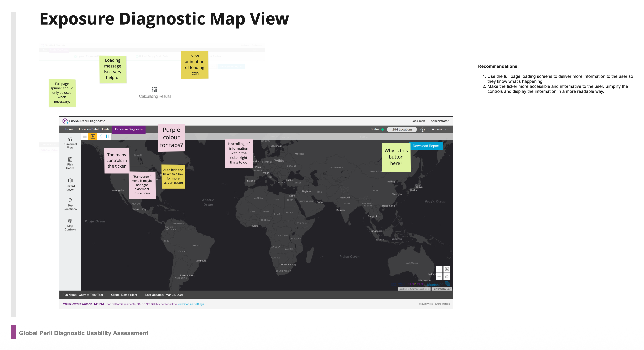Open View Cookie Settings link
The height and width of the screenshot is (350, 644).
click(x=191, y=304)
